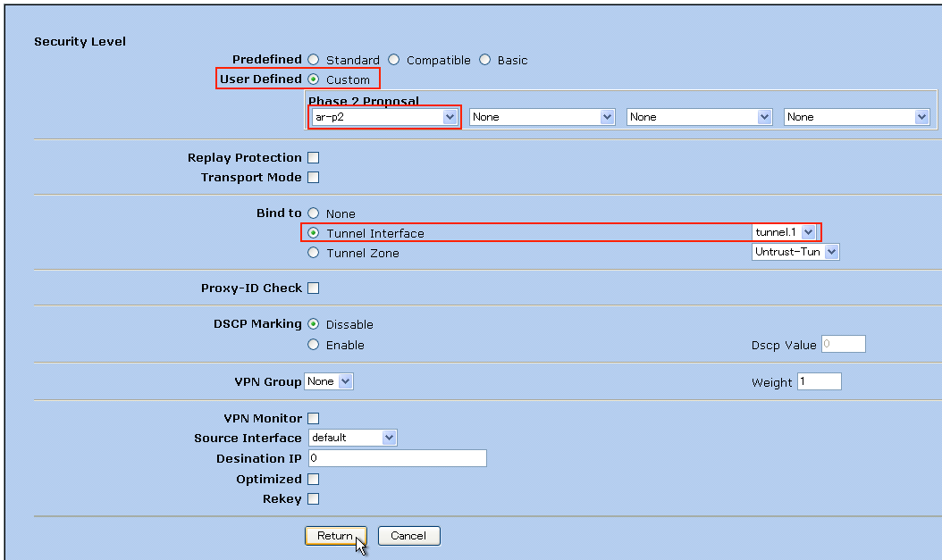Choose the Compatible radio button
The width and height of the screenshot is (942, 560).
[x=393, y=60]
